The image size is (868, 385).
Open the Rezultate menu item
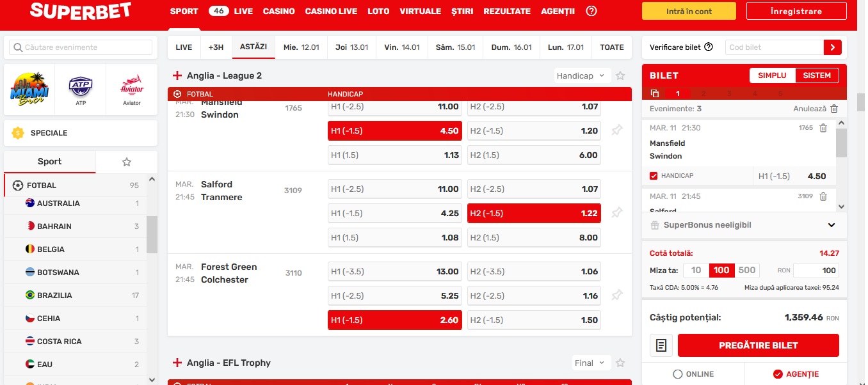pyautogui.click(x=507, y=11)
